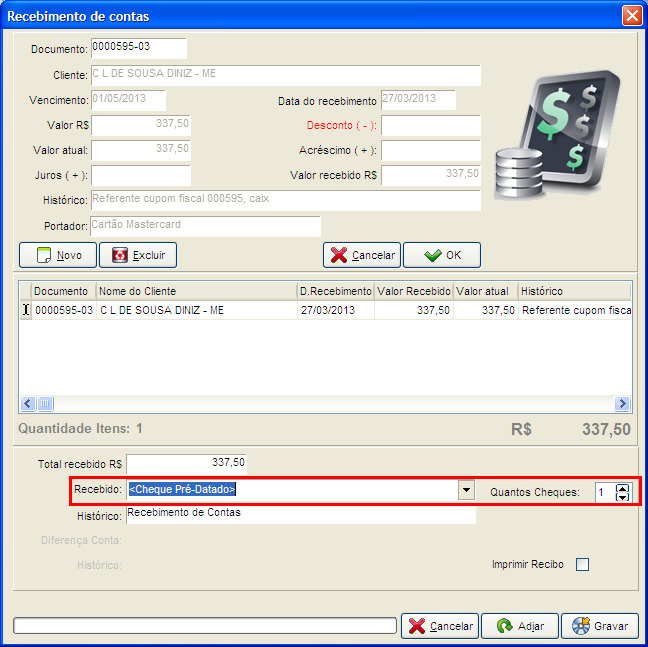Increase Quantos Cheques with up arrow

pos(623,487)
